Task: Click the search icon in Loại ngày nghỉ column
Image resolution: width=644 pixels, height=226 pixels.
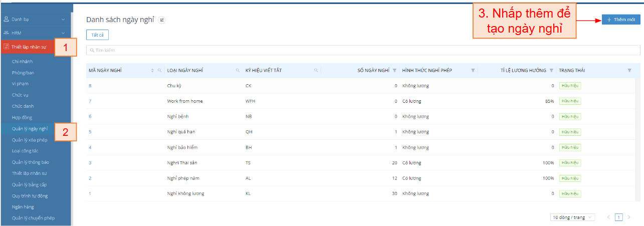Action: click(x=238, y=71)
